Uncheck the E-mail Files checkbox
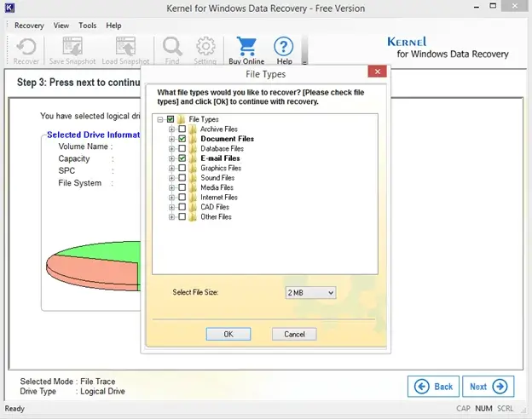532x419 pixels. pyautogui.click(x=182, y=158)
